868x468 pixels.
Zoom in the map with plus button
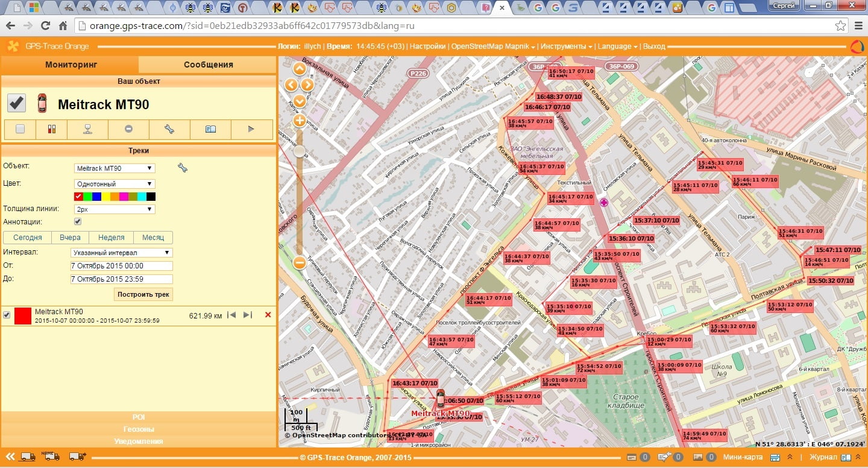[x=300, y=121]
